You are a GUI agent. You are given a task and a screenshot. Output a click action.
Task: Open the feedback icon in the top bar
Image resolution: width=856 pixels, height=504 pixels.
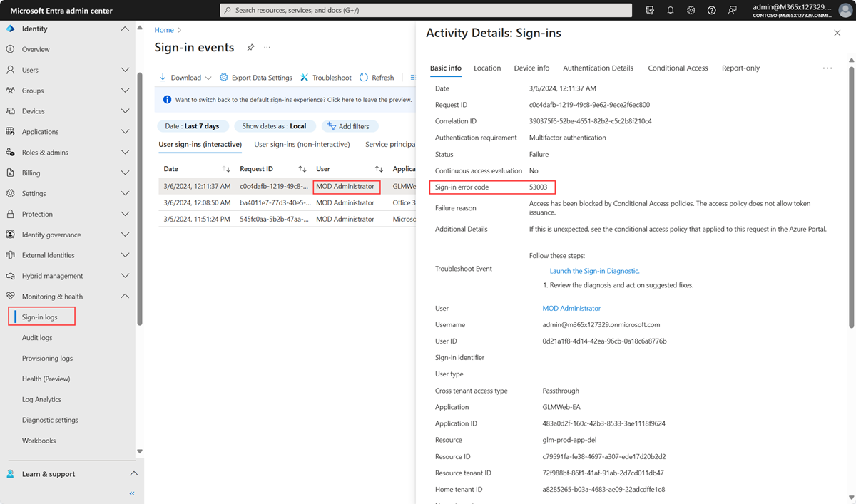pyautogui.click(x=730, y=10)
